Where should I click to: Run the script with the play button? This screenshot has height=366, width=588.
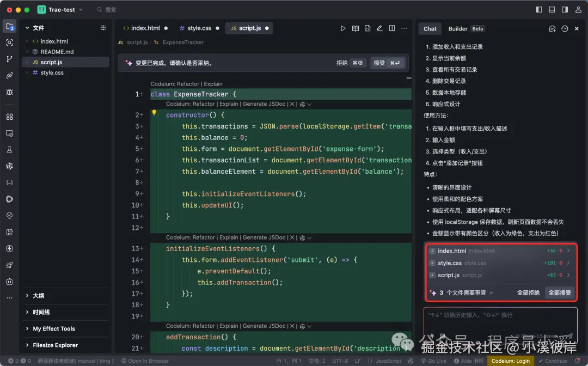(344, 28)
